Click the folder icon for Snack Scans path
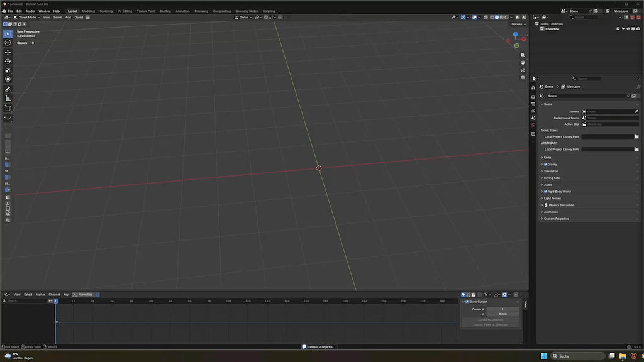This screenshot has width=644, height=362. click(636, 136)
